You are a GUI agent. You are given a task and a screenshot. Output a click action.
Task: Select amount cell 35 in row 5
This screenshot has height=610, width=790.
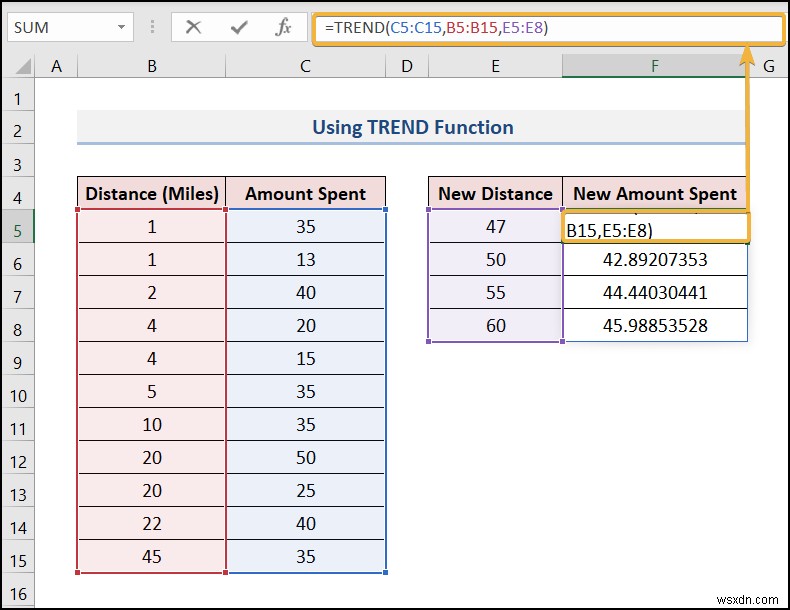(x=305, y=226)
